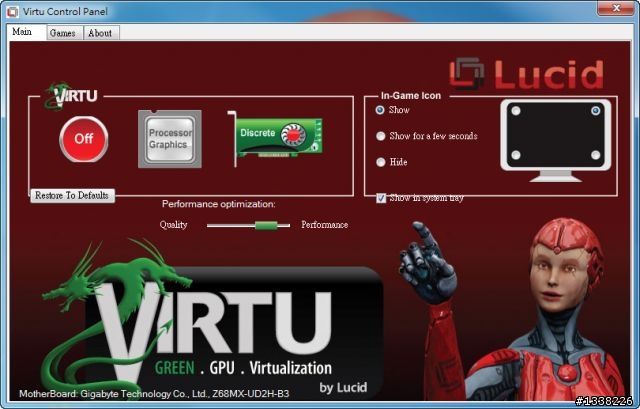Click the green performance slider handle
The image size is (640, 409).
(266, 225)
